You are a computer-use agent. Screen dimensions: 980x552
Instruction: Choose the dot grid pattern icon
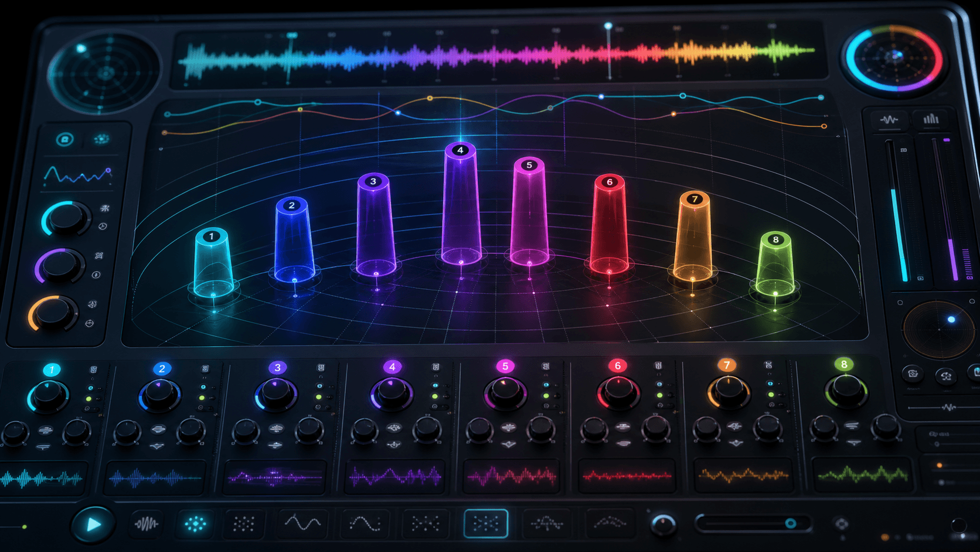244,524
